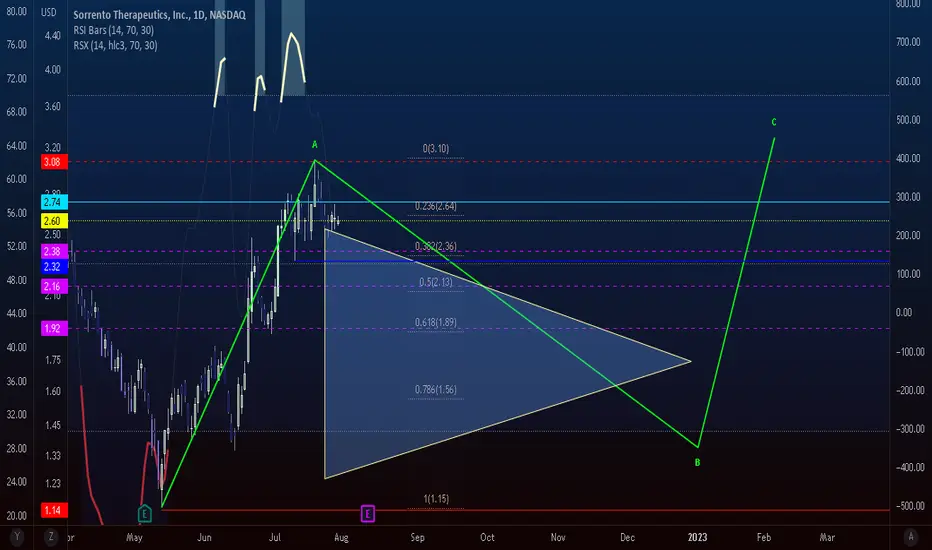The height and width of the screenshot is (550, 932).
Task: Click the yellow 2.60 price label
Action: pos(54,221)
